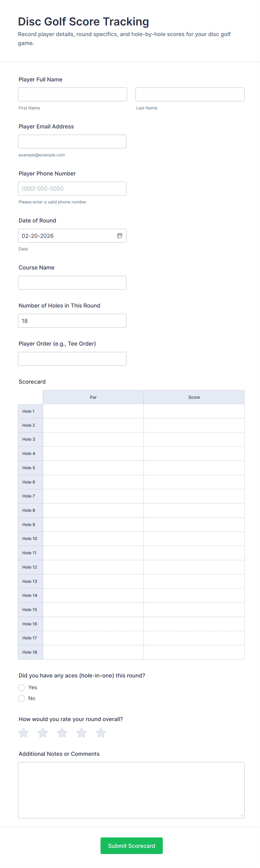Screen dimensions: 260x868
Task: Focus the Player Email Address field
Action: [x=72, y=142]
